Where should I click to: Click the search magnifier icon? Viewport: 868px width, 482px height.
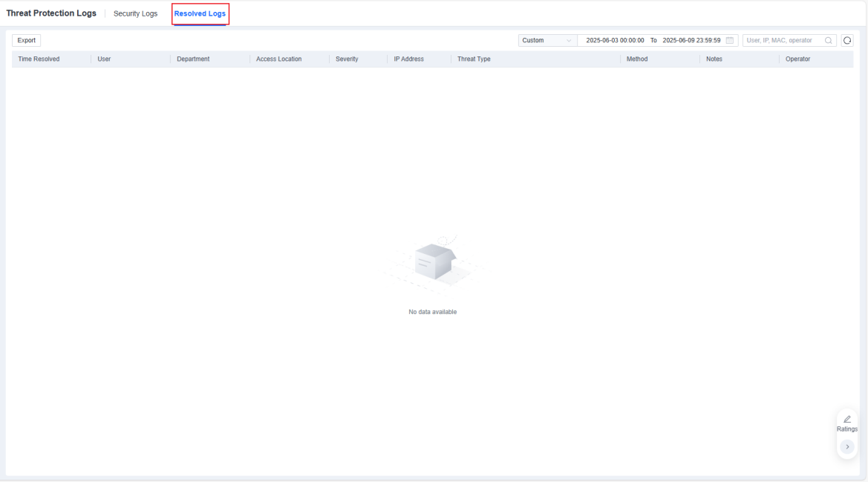pyautogui.click(x=828, y=40)
